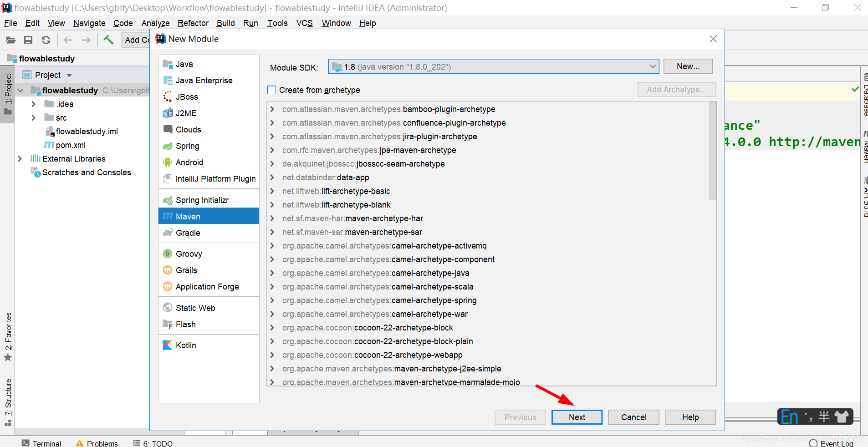Select the Android module type

pyautogui.click(x=209, y=163)
